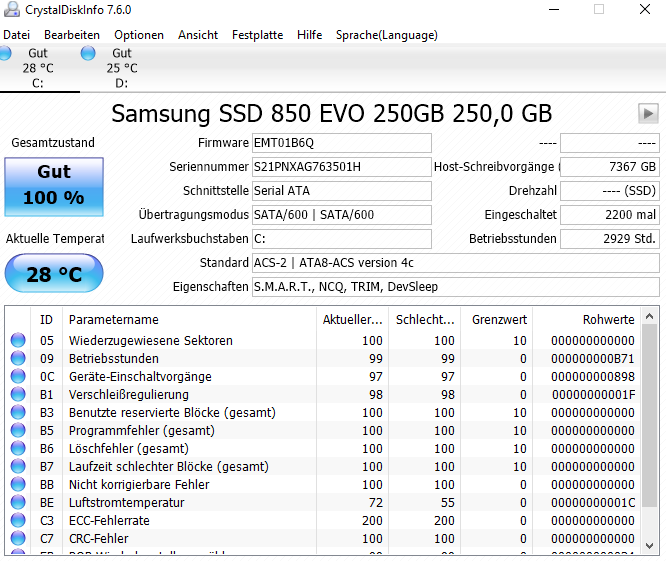Click scrollbar down arrow in SMART list
Viewport: 666px width, 561px height.
point(649,546)
